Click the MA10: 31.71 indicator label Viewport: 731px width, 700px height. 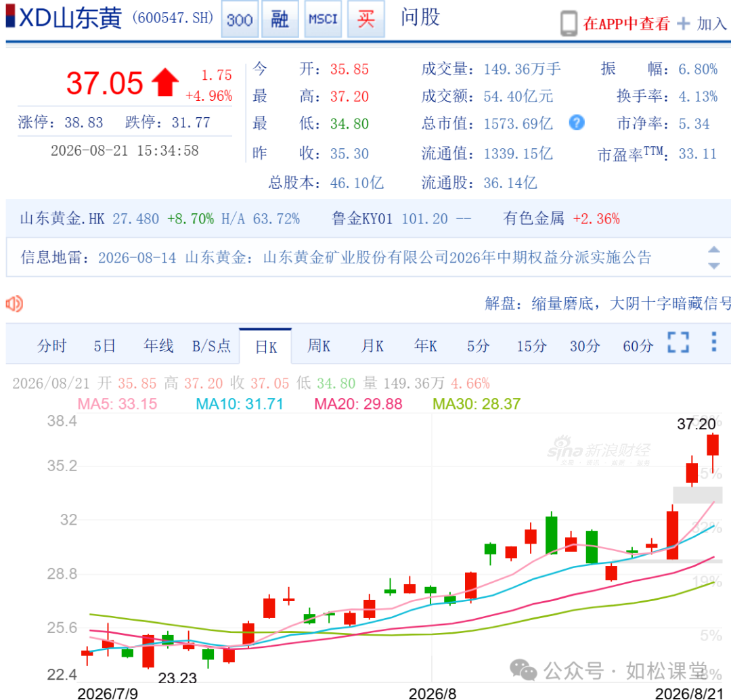click(x=240, y=404)
